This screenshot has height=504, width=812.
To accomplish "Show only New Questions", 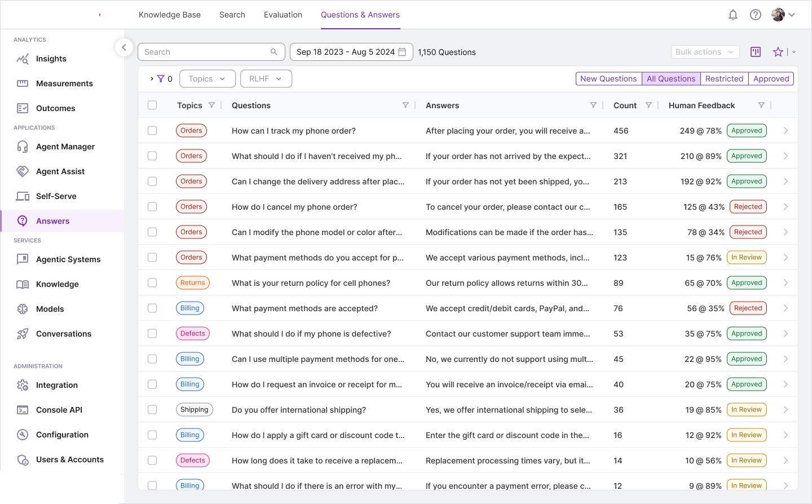I will coord(608,79).
